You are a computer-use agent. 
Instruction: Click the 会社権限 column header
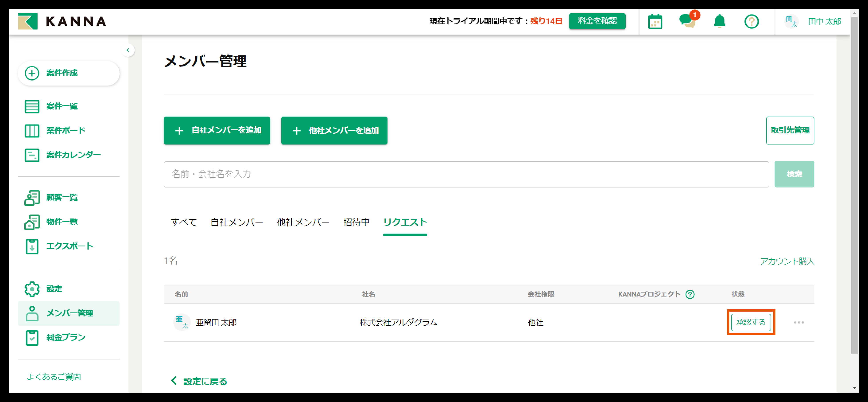[541, 295]
